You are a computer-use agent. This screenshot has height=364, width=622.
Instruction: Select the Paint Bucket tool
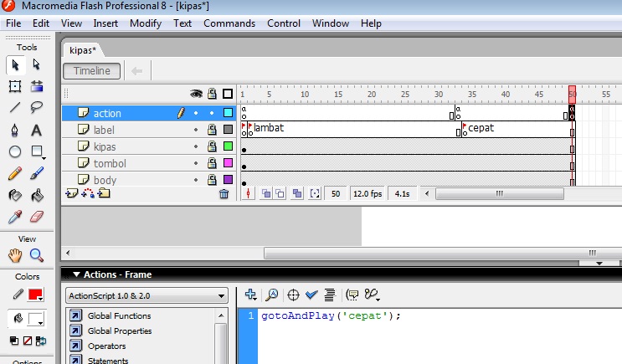pos(37,195)
